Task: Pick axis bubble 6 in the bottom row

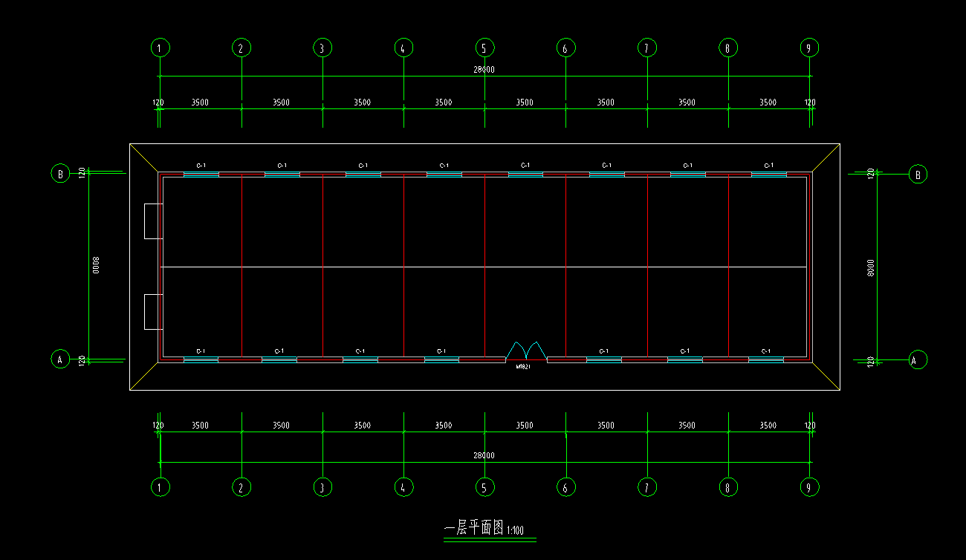Action: (565, 487)
